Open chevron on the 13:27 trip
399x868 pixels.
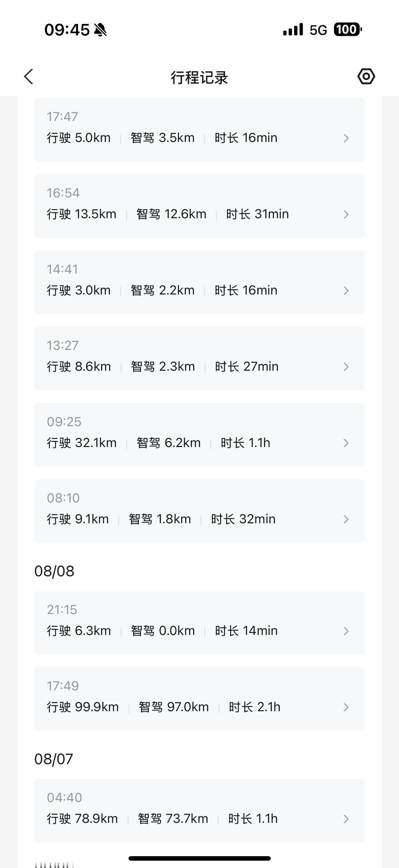[346, 367]
